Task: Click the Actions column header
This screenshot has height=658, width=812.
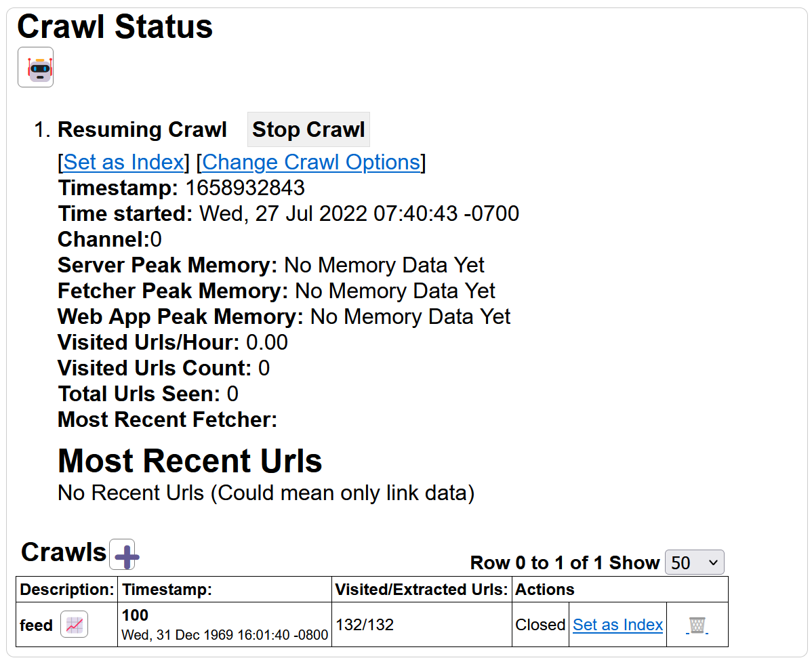Action: pyautogui.click(x=544, y=590)
